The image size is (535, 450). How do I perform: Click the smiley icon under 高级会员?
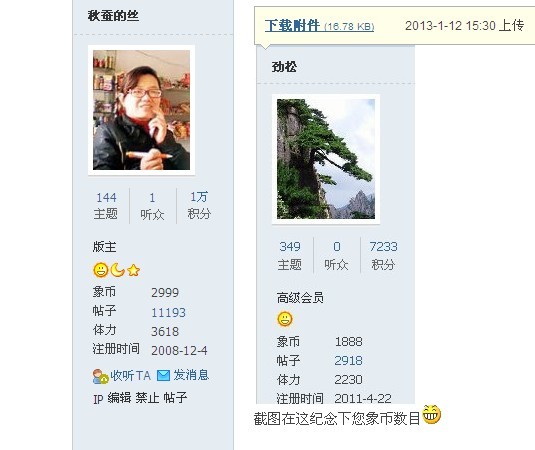285,319
